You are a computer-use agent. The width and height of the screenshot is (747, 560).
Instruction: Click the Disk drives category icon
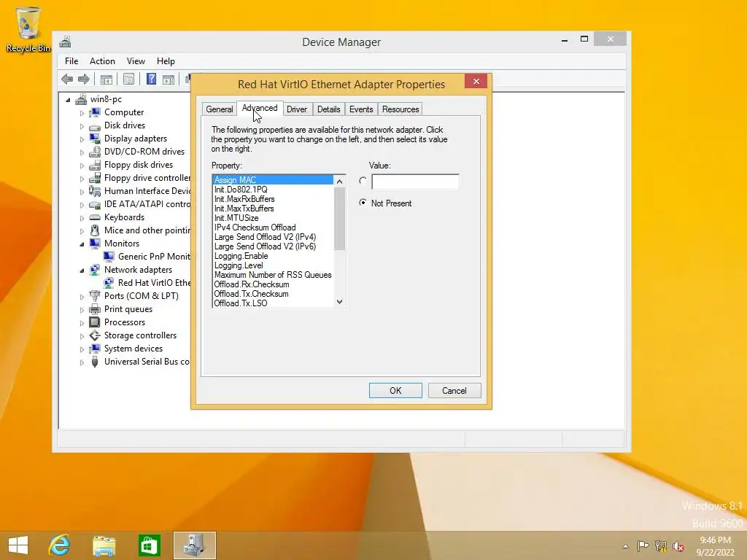(95, 125)
